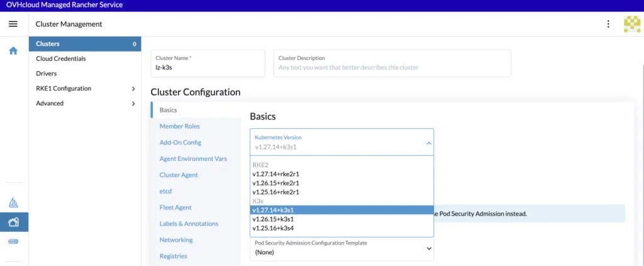Select the Cluster Management barn icon
The width and height of the screenshot is (644, 266).
[14, 222]
